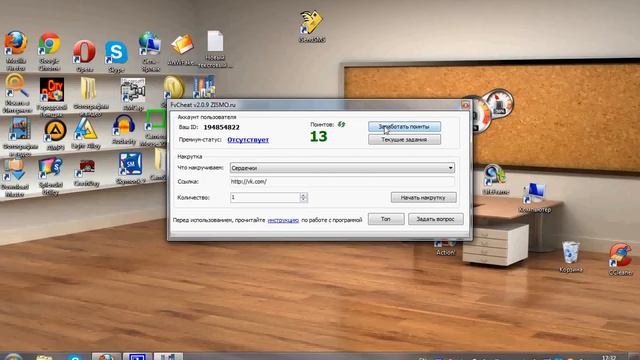
Task: Open the film strip video shortcut
Action: pos(19,129)
